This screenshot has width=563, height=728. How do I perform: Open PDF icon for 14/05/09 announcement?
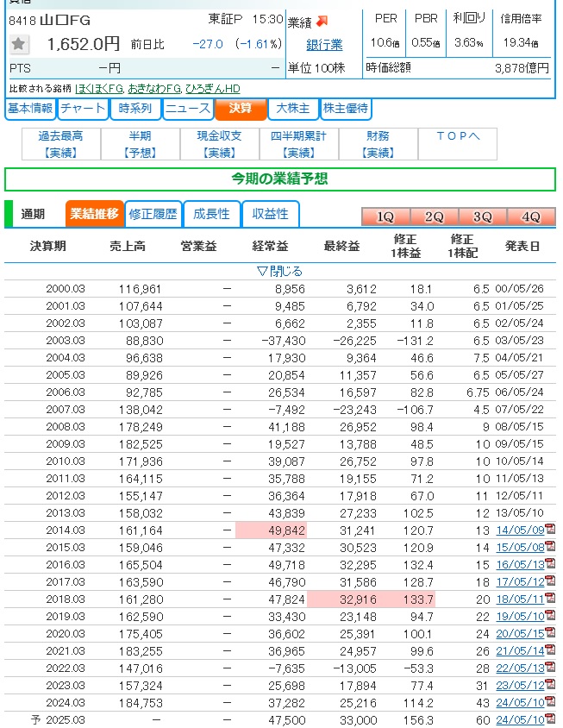(550, 530)
